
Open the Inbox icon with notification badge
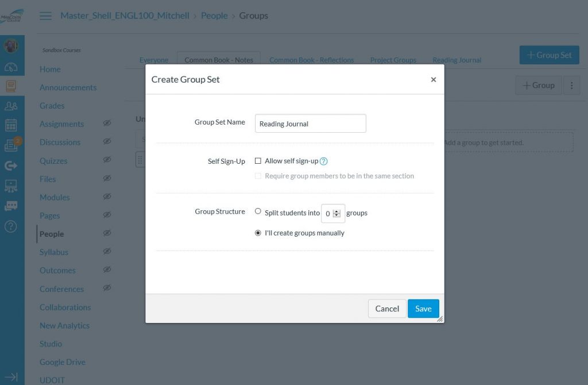coord(11,144)
